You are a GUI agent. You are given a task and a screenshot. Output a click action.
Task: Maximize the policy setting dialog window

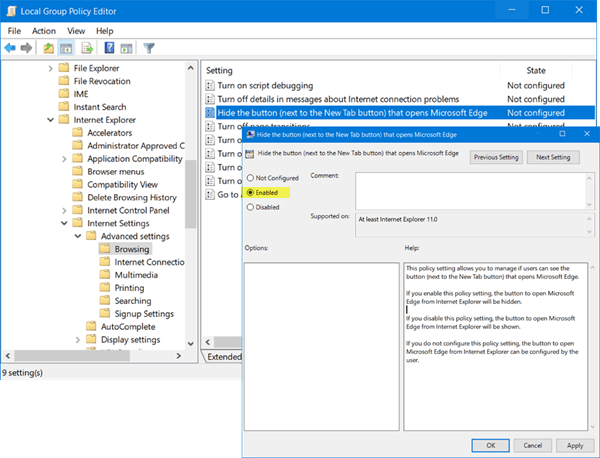(x=562, y=134)
